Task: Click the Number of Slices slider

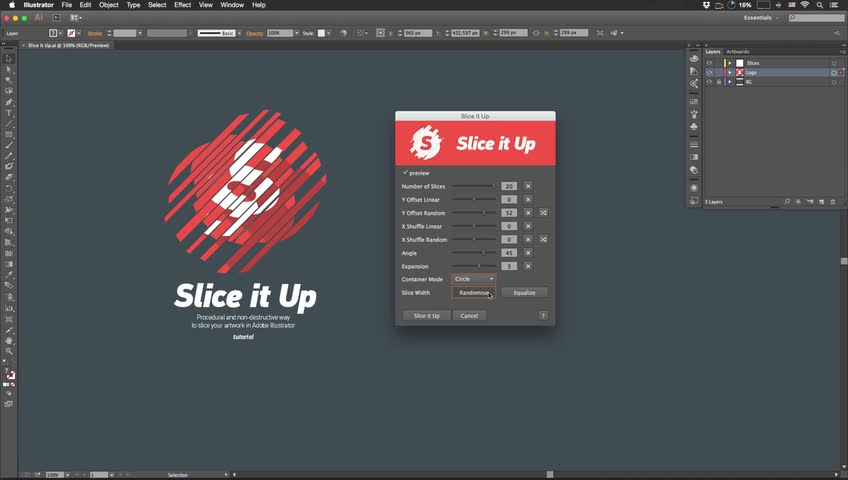Action: (x=474, y=186)
